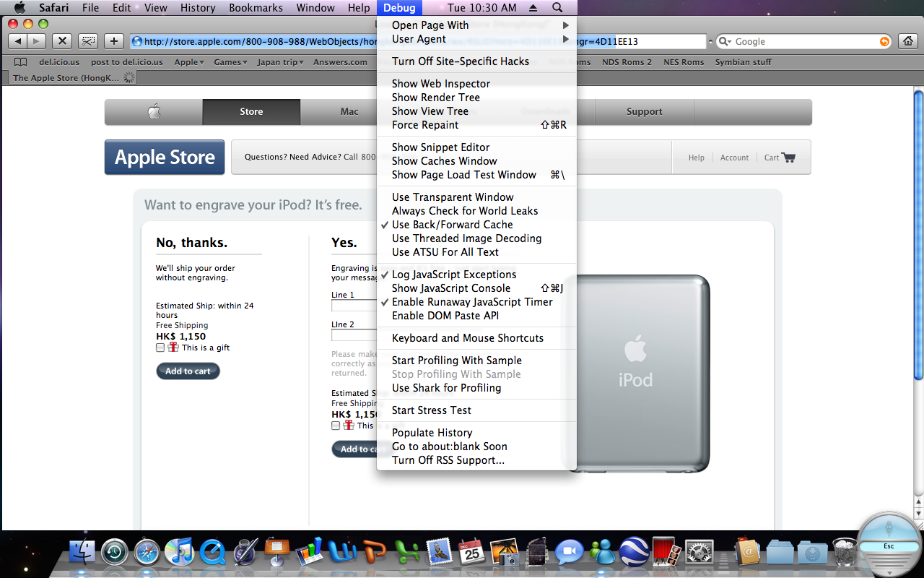Expand the User Agent submenu
This screenshot has width=924, height=578.
click(476, 39)
